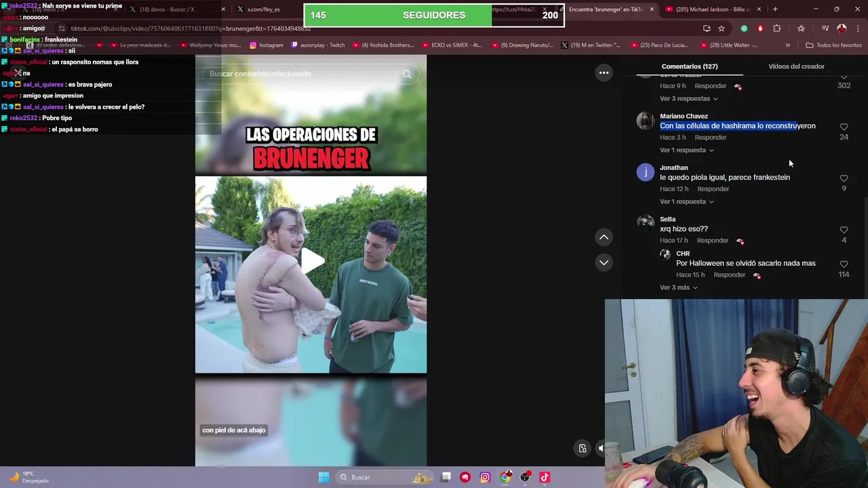Image resolution: width=868 pixels, height=488 pixels.
Task: Open the username link 'CHR'
Action: pos(683,254)
